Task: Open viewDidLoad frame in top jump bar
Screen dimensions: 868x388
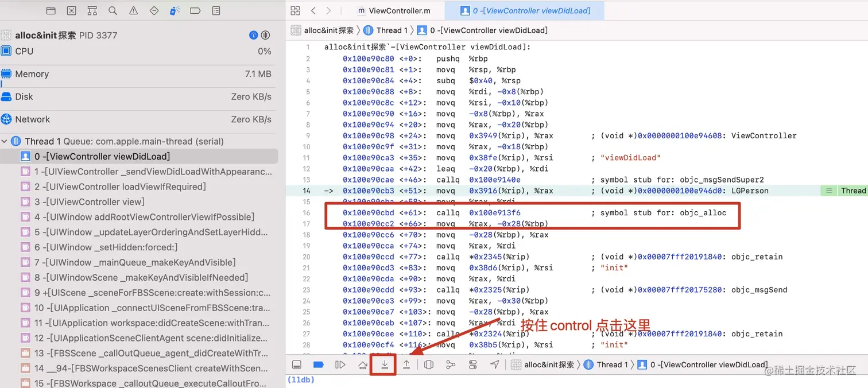Action: pyautogui.click(x=482, y=30)
